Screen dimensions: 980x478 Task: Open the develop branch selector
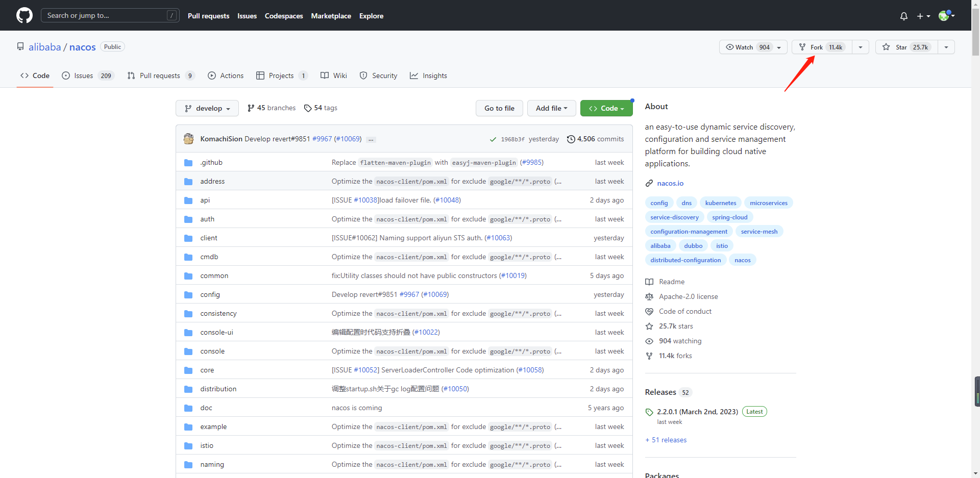[207, 108]
